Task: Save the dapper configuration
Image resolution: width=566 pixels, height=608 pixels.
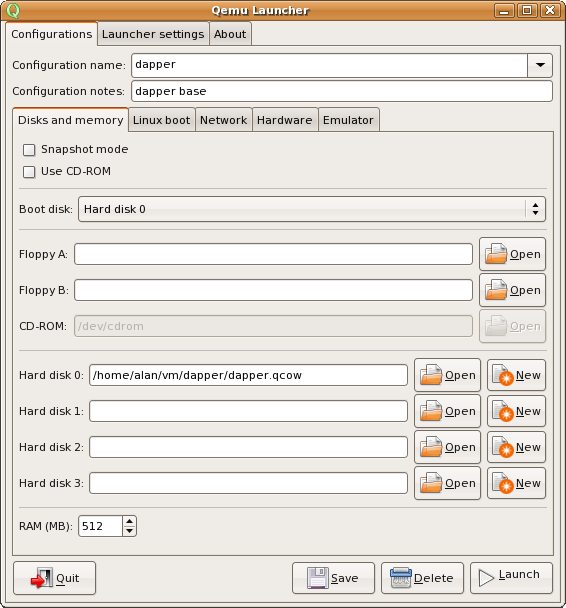Action: [x=333, y=578]
